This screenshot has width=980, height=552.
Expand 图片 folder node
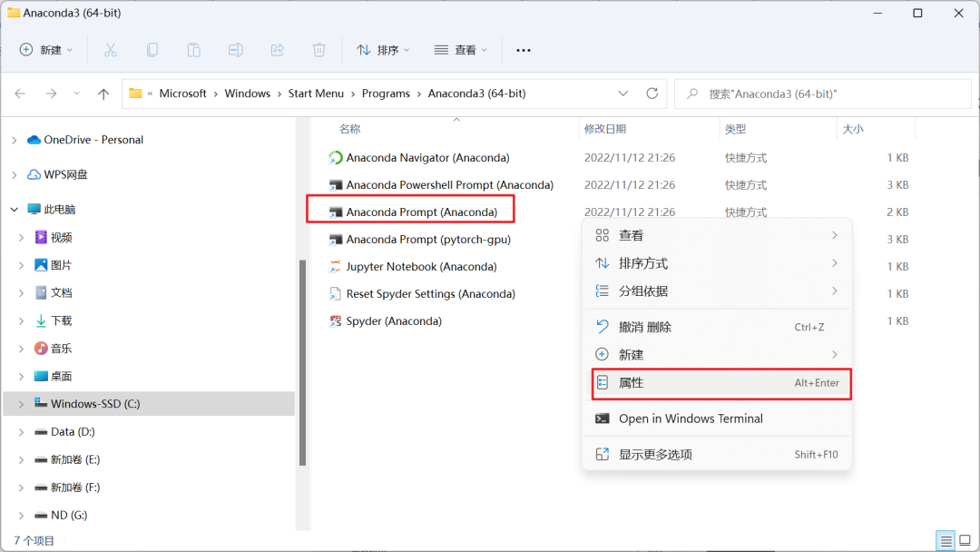[x=21, y=266]
